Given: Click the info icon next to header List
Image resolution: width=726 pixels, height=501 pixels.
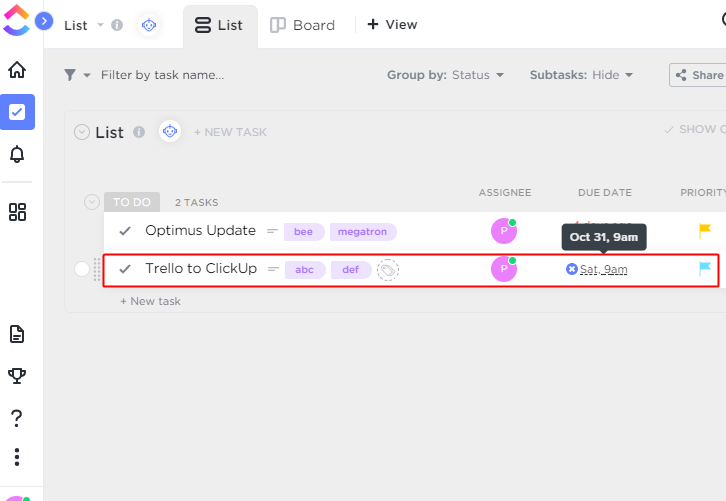Looking at the screenshot, I should (117, 25).
